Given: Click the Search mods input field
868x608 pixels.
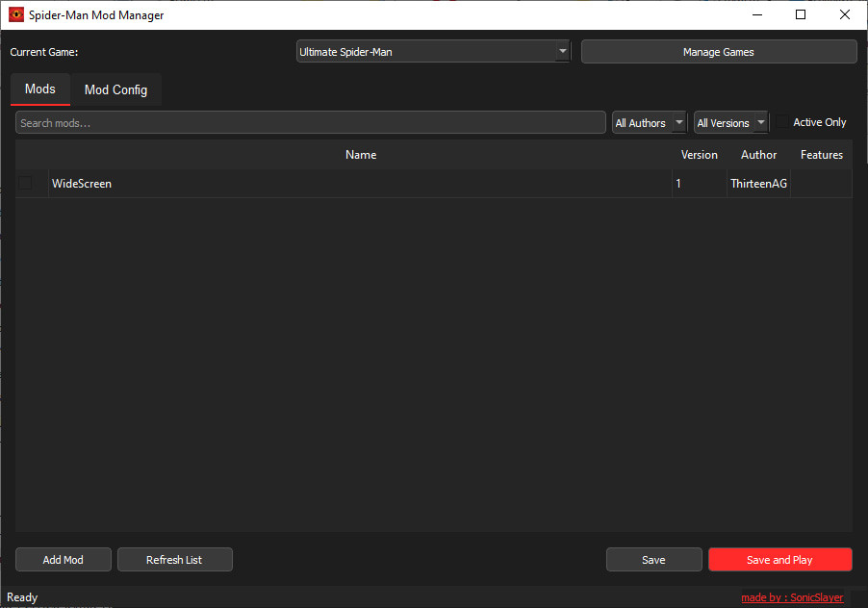Looking at the screenshot, I should pos(310,122).
